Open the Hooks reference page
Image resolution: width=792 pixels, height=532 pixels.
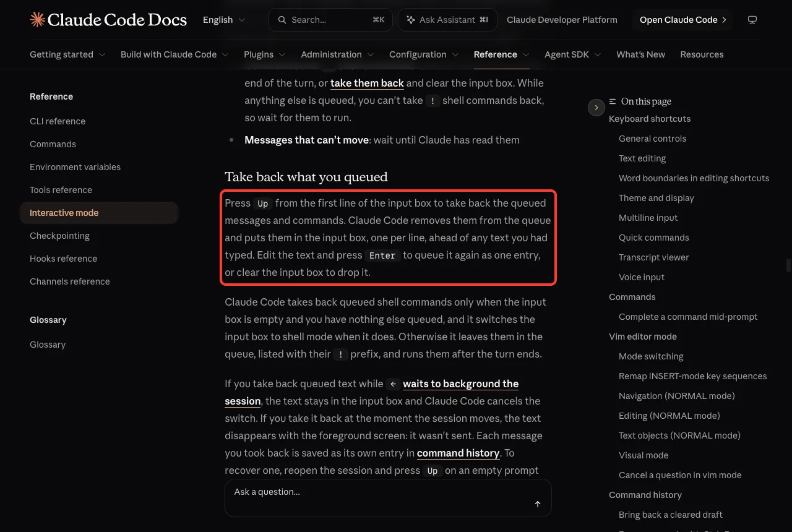coord(63,259)
